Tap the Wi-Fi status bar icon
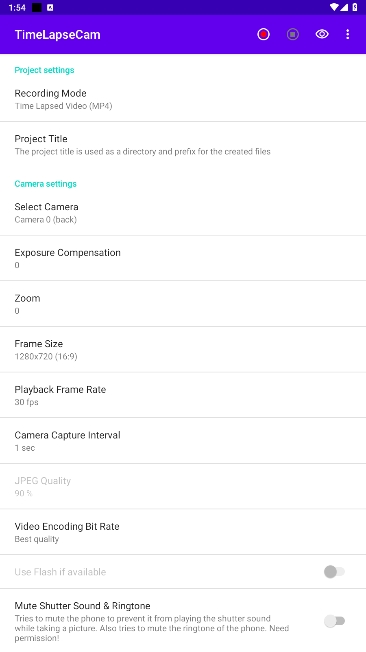 click(x=334, y=7)
